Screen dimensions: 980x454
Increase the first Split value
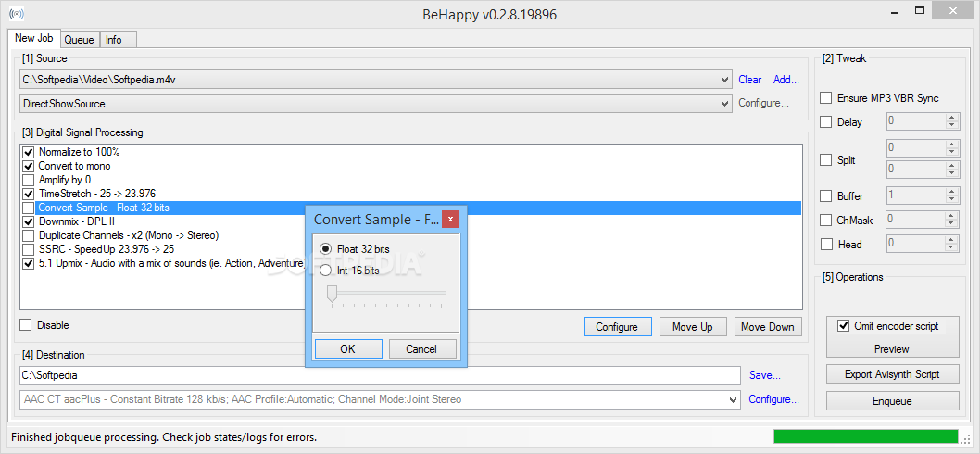coord(952,145)
